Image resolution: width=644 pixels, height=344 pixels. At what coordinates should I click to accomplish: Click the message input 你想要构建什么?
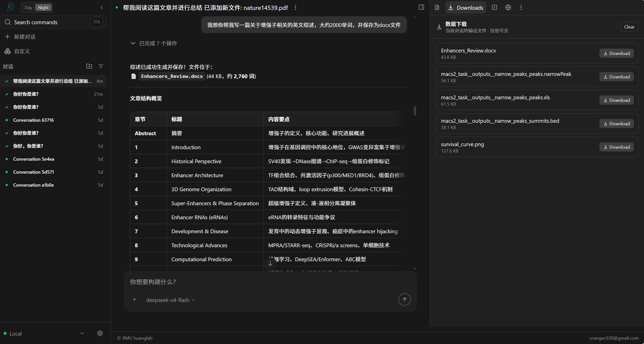coord(270,282)
